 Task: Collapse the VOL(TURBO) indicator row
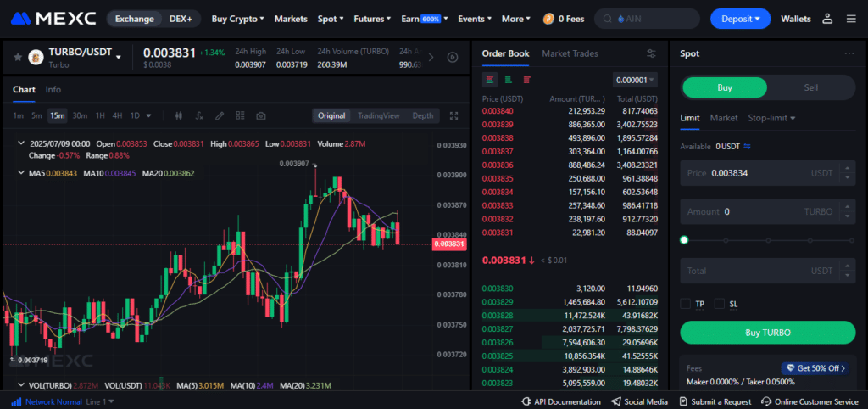click(21, 385)
